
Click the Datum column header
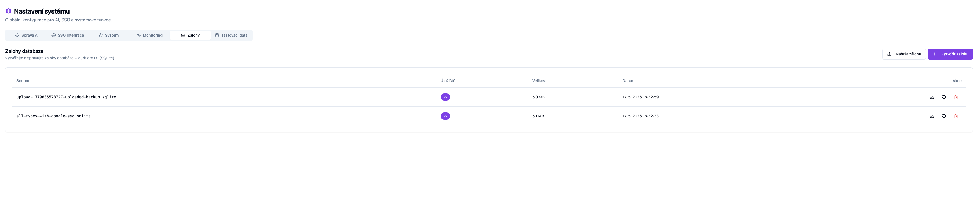click(628, 81)
